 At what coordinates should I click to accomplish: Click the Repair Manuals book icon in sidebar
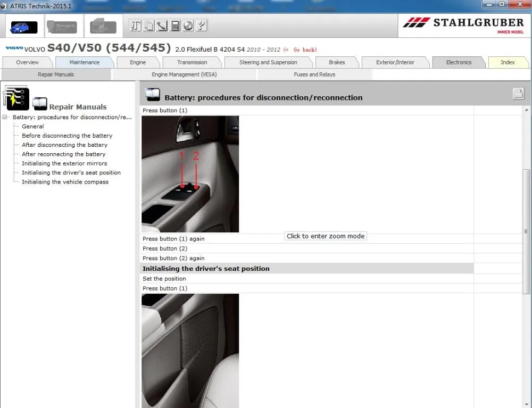(40, 103)
